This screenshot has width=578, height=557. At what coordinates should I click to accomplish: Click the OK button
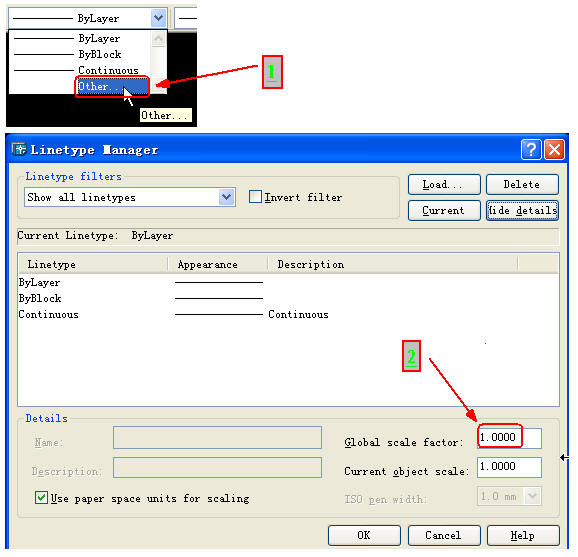364,536
